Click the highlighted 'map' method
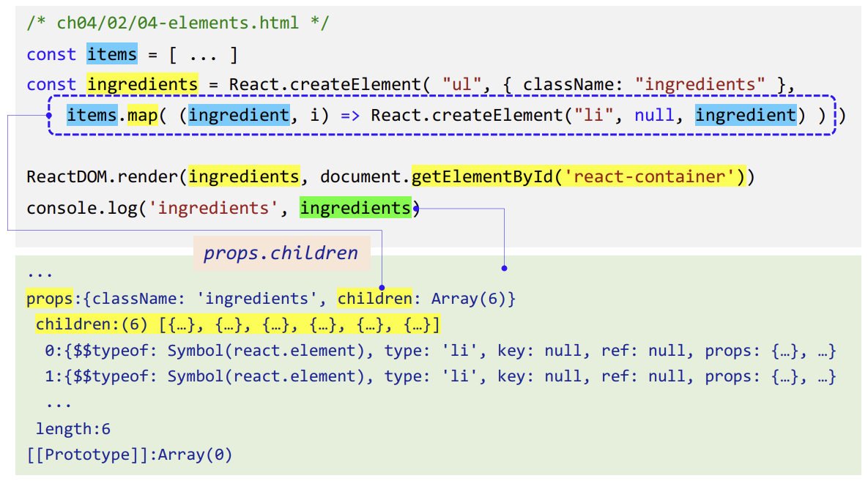The height and width of the screenshot is (481, 868). click(142, 115)
